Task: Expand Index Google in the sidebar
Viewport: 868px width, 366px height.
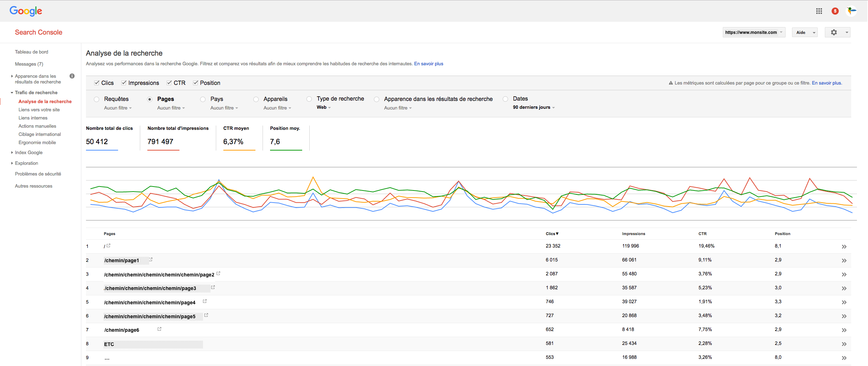Action: point(29,152)
